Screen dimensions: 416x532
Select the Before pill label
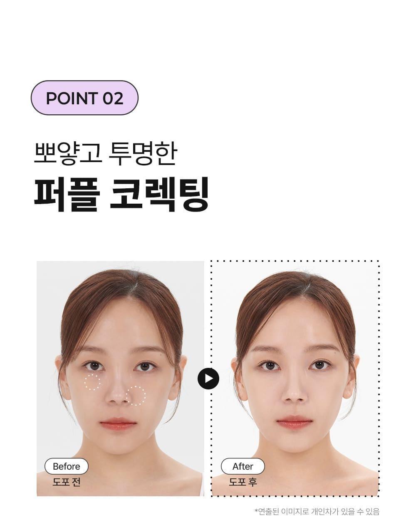[66, 466]
